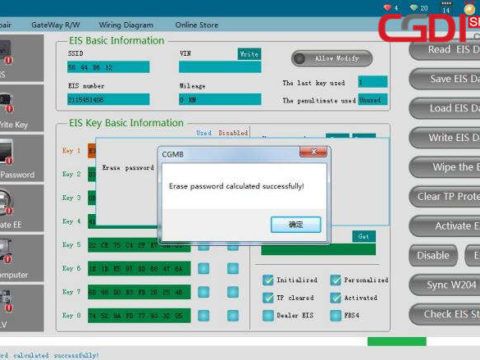The width and height of the screenshot is (480, 360).
Task: Toggle Key 8 Disabled checkbox
Action: coord(233,315)
